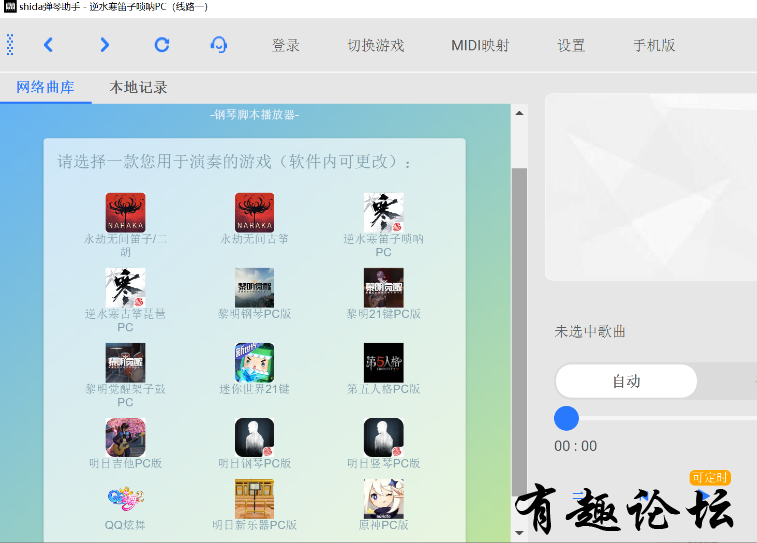
Task: Select the 永劫无间古筝 game icon
Action: pyautogui.click(x=254, y=212)
